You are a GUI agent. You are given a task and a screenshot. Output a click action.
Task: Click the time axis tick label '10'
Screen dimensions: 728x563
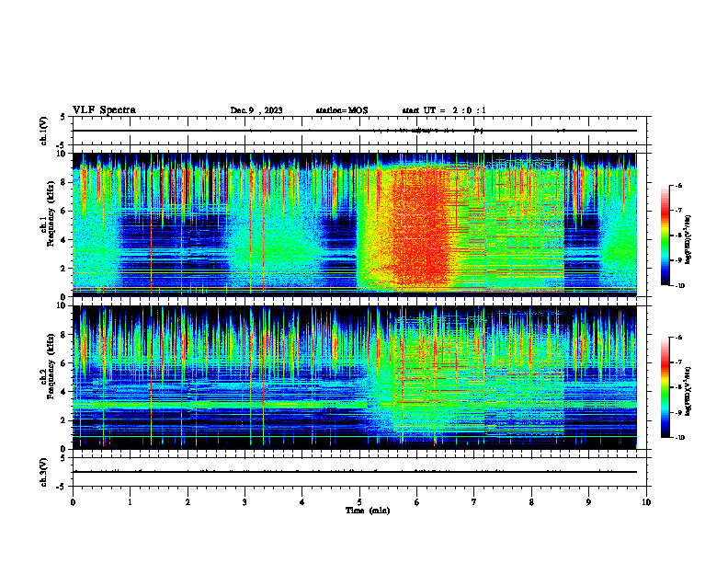646,502
